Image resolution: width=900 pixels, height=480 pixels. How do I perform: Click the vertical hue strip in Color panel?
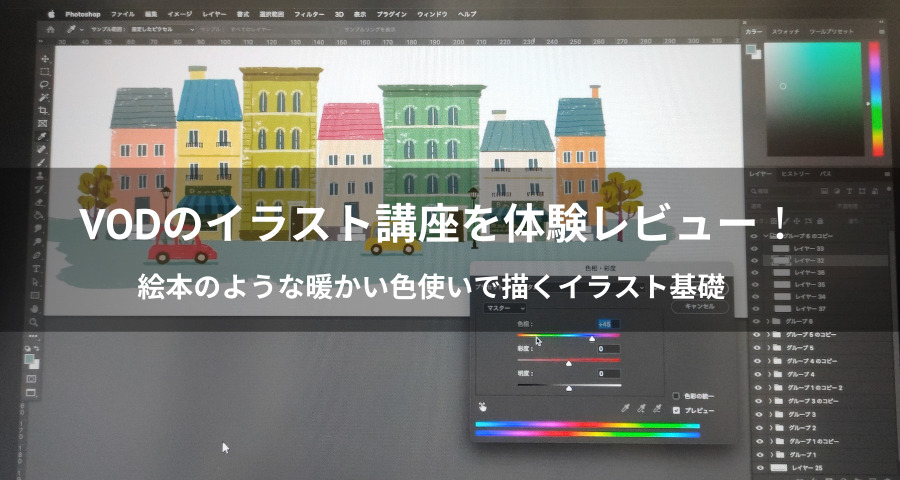coord(875,99)
